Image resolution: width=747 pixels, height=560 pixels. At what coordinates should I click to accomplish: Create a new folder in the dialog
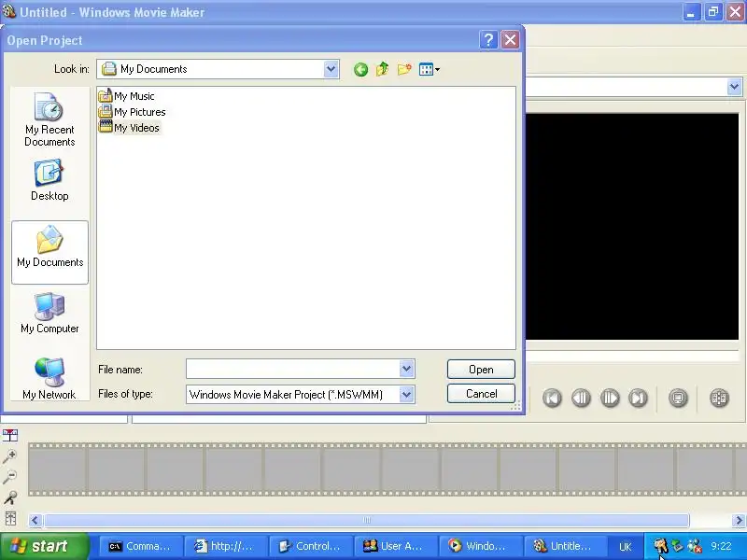tap(404, 69)
